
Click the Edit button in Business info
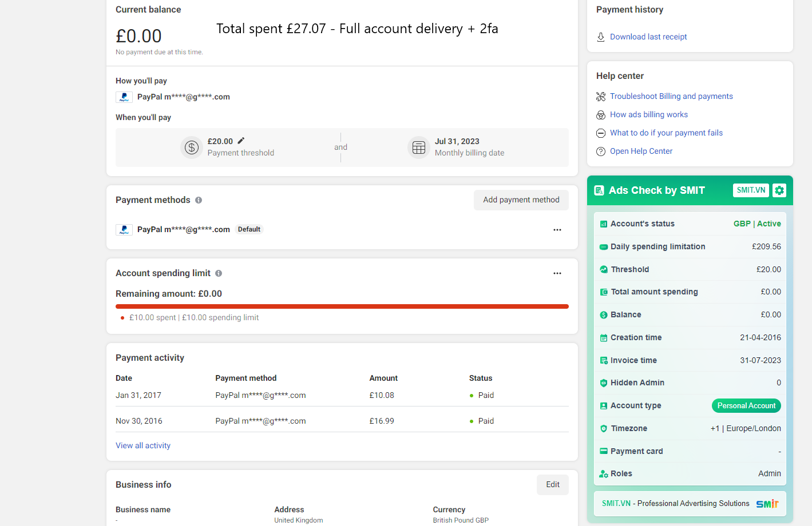click(553, 485)
